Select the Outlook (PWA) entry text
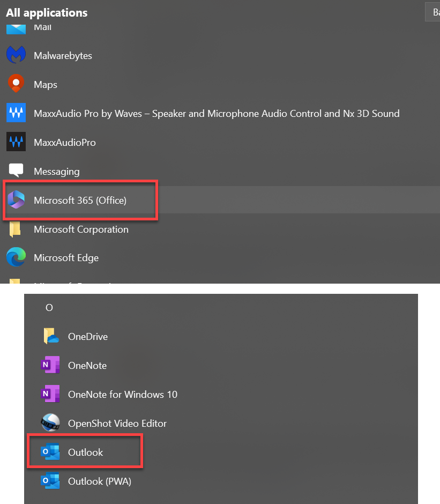 point(100,481)
